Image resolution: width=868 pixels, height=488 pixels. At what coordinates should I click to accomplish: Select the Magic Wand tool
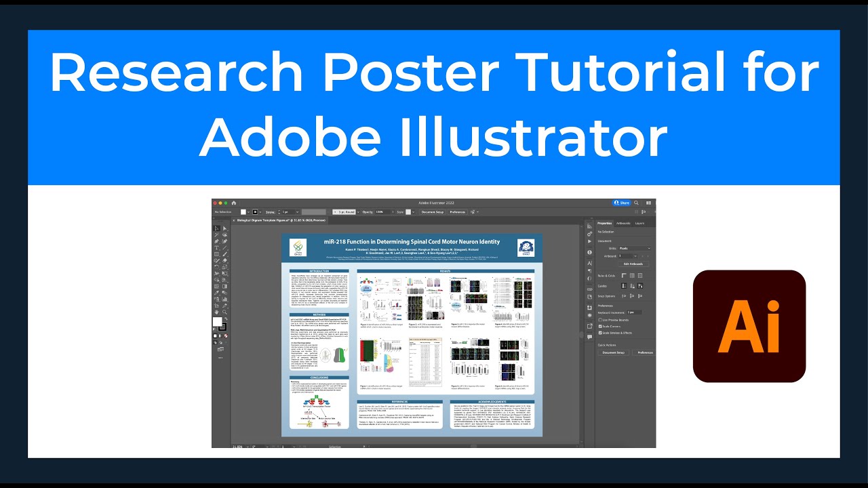click(x=216, y=235)
